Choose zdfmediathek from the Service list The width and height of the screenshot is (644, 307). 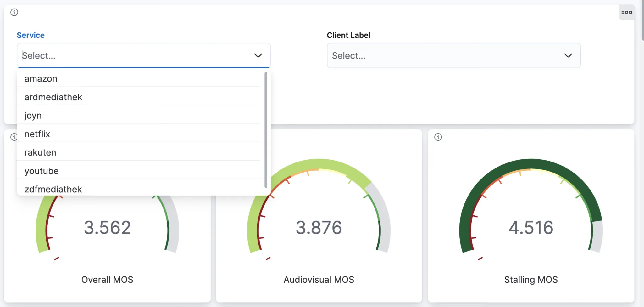click(139, 188)
